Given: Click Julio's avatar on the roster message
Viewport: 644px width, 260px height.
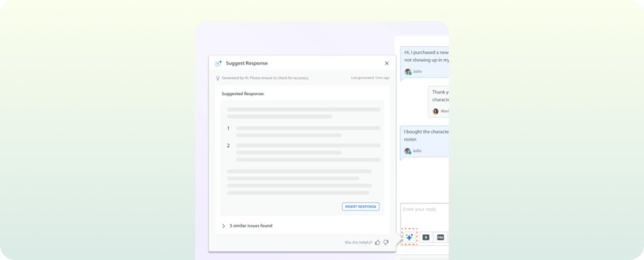Looking at the screenshot, I should [x=408, y=151].
